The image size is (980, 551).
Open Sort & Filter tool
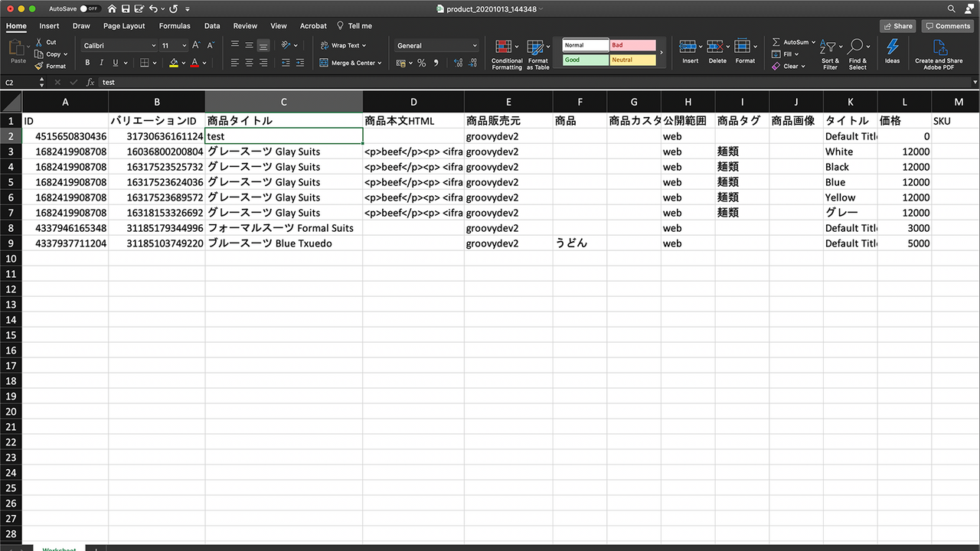coord(830,54)
